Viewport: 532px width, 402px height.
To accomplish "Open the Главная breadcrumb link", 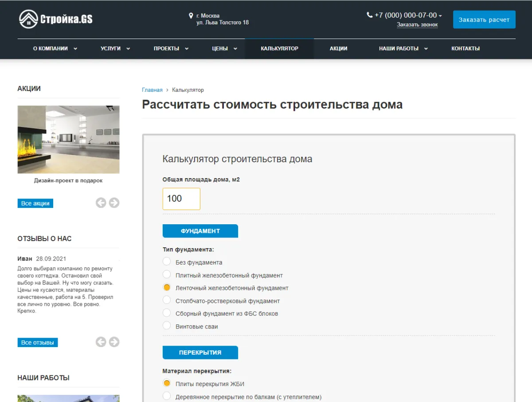I will click(151, 90).
